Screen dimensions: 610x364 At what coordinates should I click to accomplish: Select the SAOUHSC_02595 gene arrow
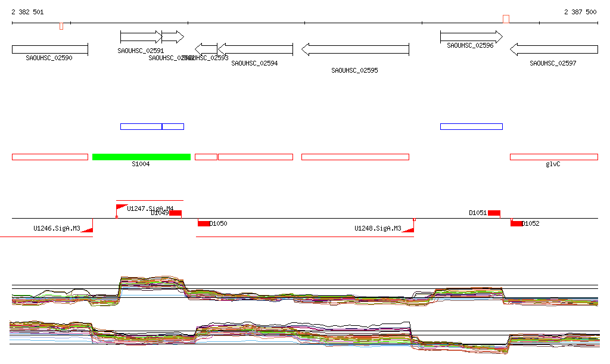[355, 49]
